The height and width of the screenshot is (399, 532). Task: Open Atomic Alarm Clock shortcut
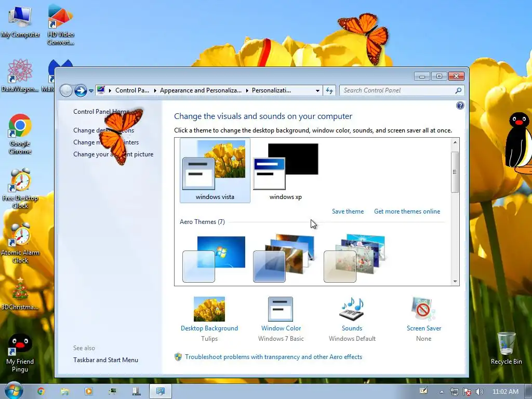coord(20,243)
